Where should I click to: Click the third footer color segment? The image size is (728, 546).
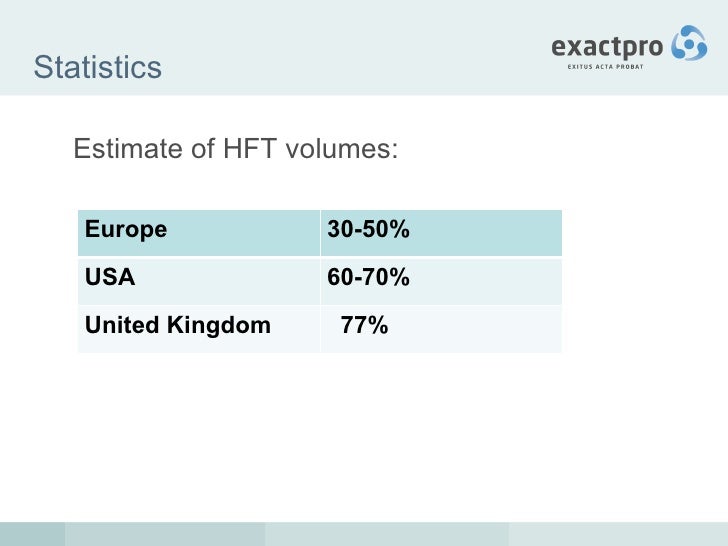coord(387,534)
